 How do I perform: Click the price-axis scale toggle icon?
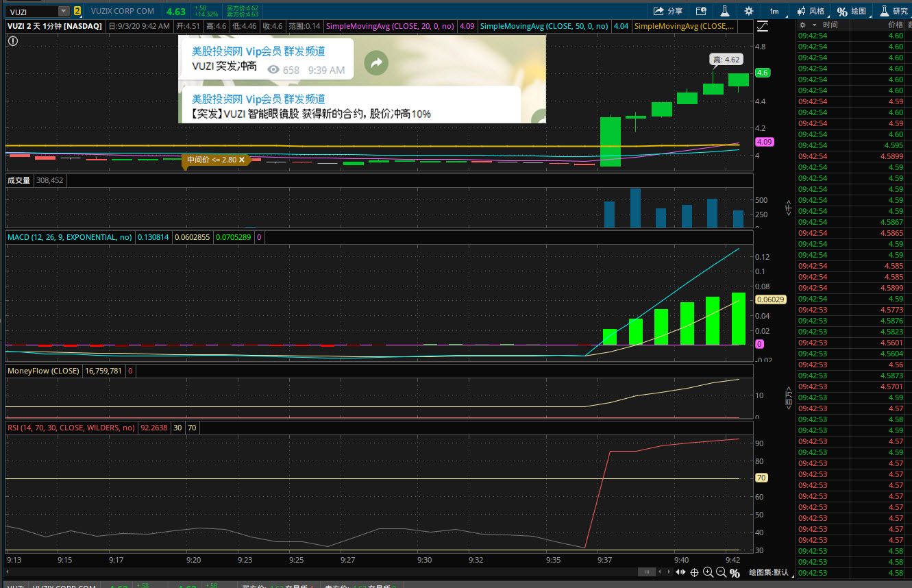(x=763, y=26)
